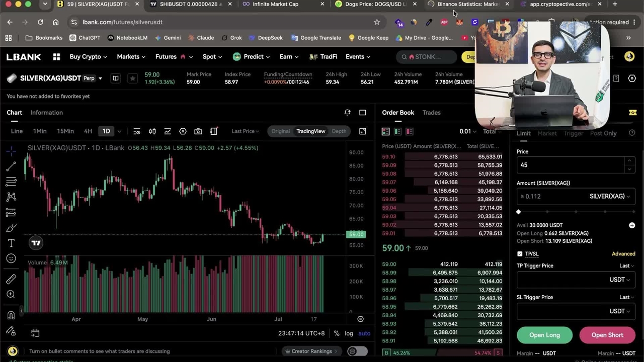The image size is (644, 362).
Task: Select the 4H timeframe
Action: pyautogui.click(x=88, y=131)
